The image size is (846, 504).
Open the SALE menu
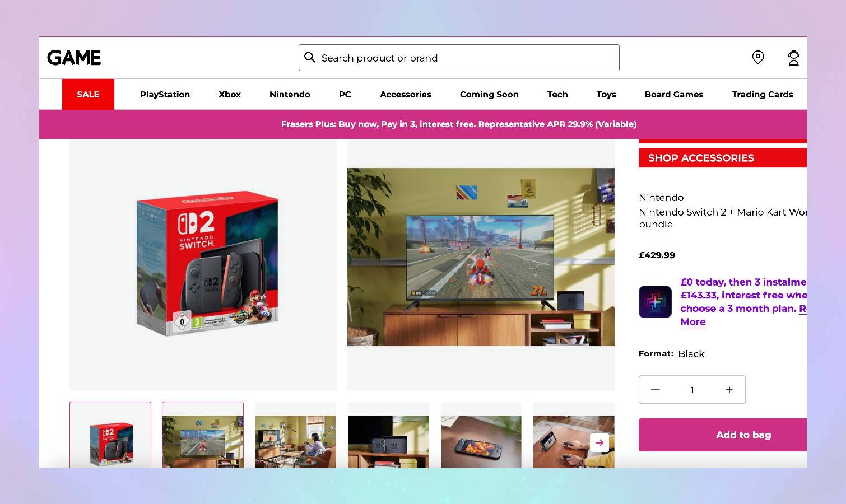point(88,94)
